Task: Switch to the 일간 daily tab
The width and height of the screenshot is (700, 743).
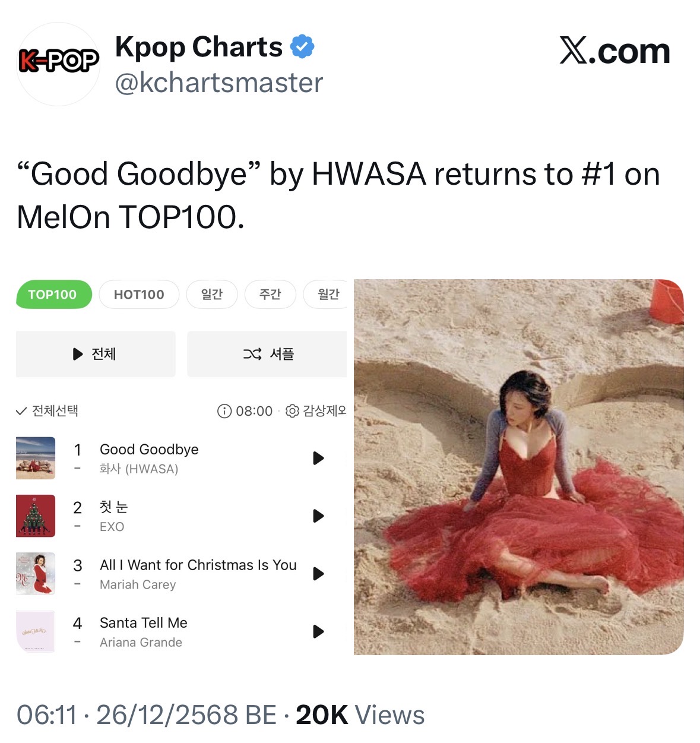Action: click(x=212, y=295)
